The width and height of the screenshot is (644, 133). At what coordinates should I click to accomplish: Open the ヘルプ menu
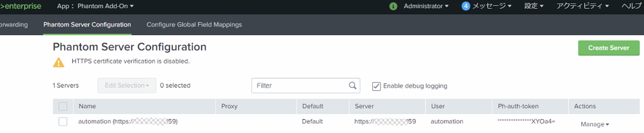631,6
